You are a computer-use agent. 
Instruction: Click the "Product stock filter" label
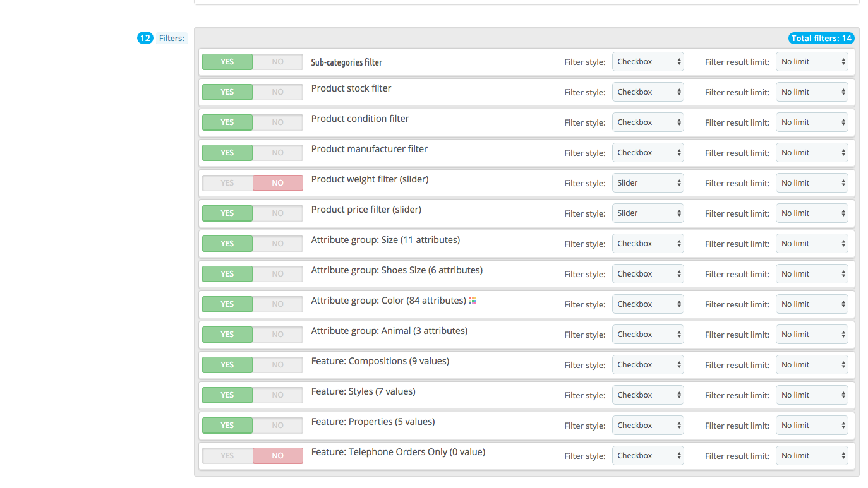[351, 88]
